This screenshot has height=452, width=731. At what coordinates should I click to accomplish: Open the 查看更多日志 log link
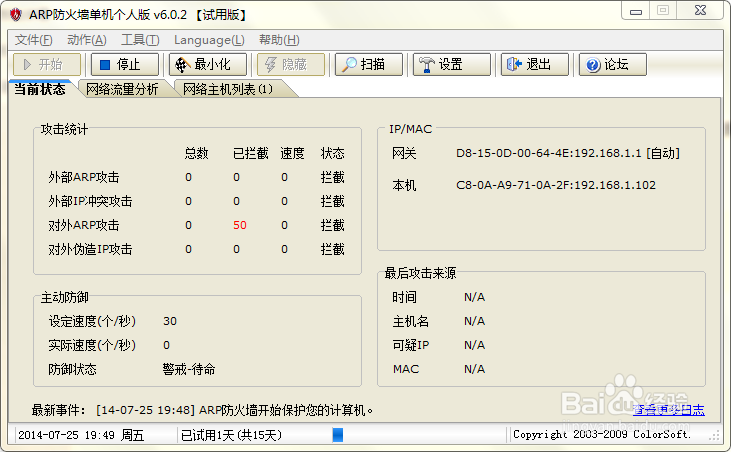669,410
